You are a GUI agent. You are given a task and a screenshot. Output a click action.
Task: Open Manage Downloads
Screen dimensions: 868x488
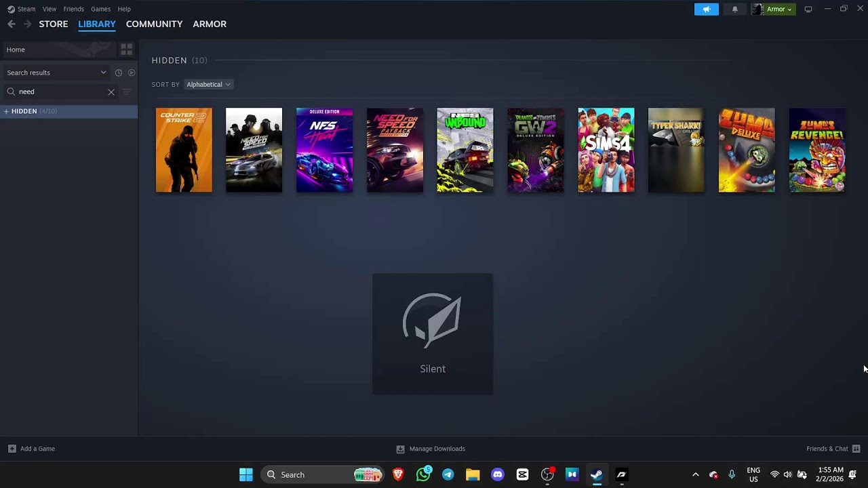click(431, 449)
